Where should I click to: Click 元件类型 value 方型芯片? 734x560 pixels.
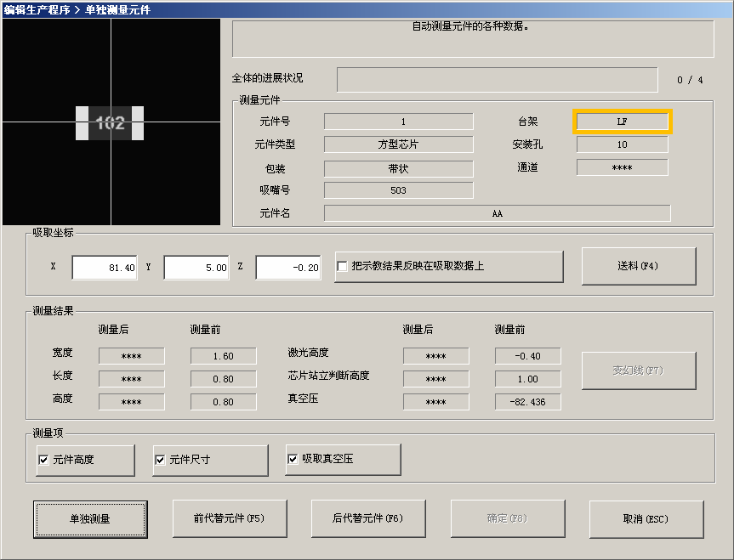[398, 144]
